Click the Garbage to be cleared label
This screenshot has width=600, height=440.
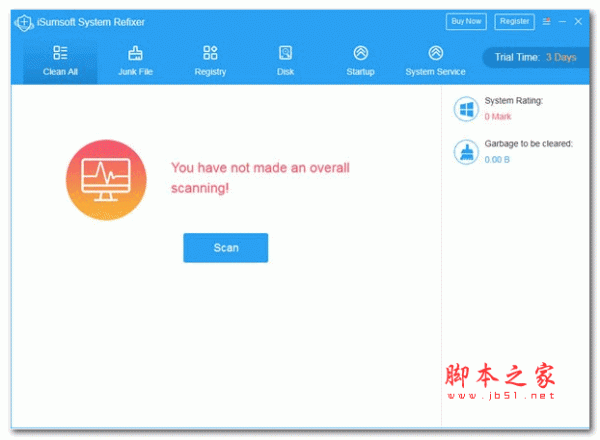pos(528,143)
